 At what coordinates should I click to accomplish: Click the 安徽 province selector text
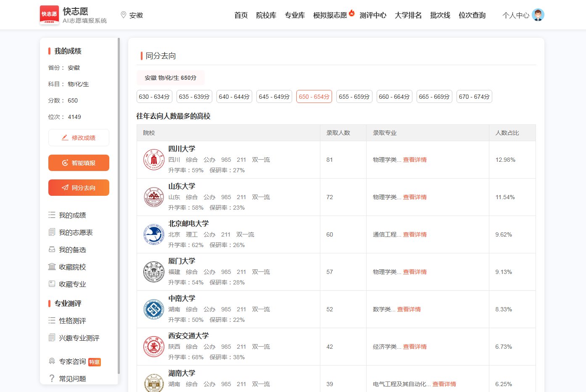coord(136,15)
